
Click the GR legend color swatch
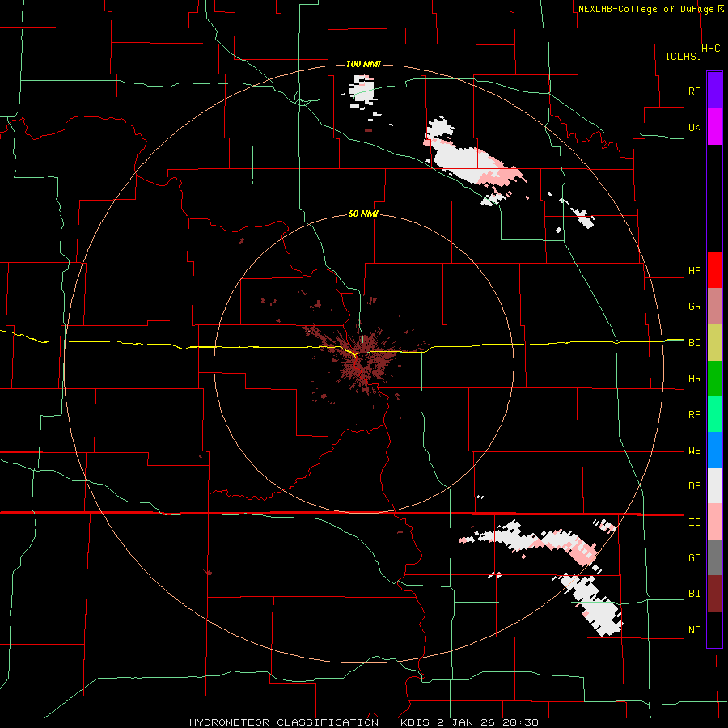click(x=714, y=307)
